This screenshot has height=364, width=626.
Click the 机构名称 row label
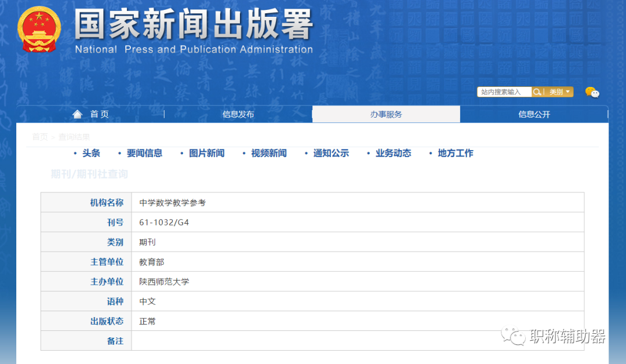click(x=107, y=203)
